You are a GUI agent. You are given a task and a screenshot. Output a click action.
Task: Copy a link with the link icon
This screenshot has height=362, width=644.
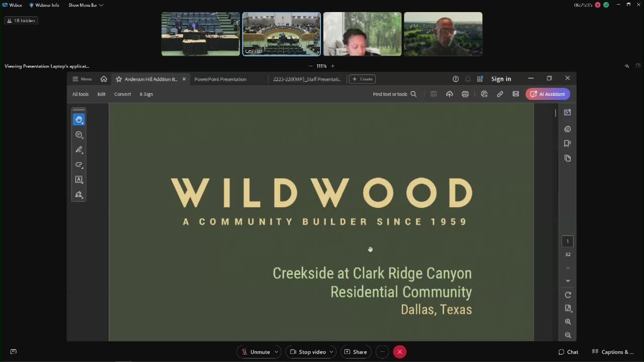[x=500, y=94]
